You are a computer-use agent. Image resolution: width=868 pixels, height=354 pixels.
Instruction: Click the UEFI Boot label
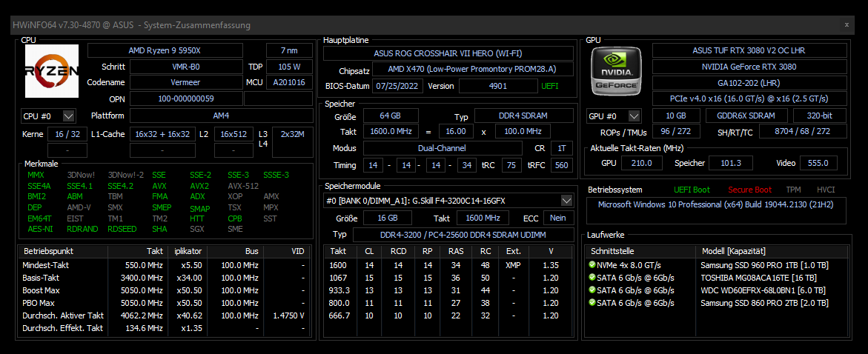692,190
